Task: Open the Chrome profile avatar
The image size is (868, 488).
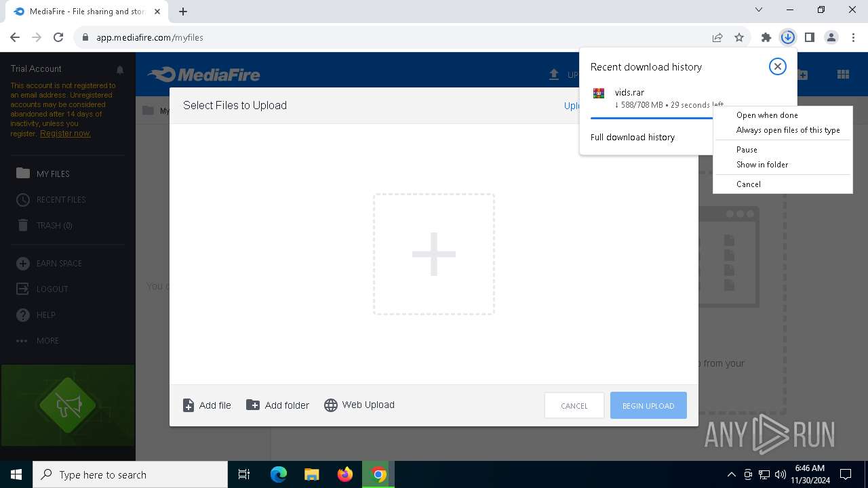Action: coord(831,38)
